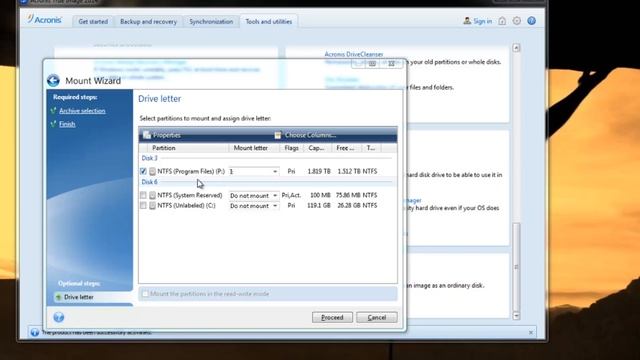Click the main window vertical scrollbar thumb
Viewport: 640px width, 360px height.
coord(516,267)
